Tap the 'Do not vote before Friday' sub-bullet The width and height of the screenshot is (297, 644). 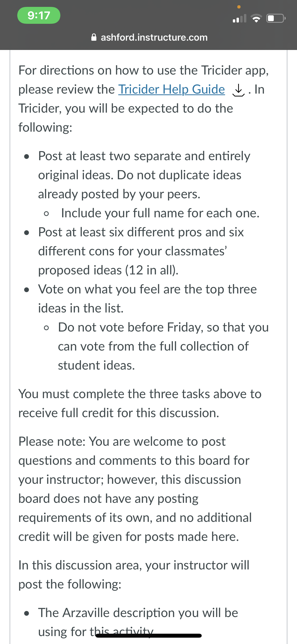(x=163, y=346)
